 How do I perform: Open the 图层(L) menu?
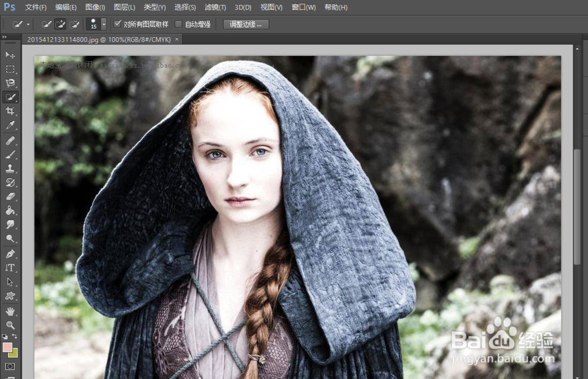pos(125,7)
